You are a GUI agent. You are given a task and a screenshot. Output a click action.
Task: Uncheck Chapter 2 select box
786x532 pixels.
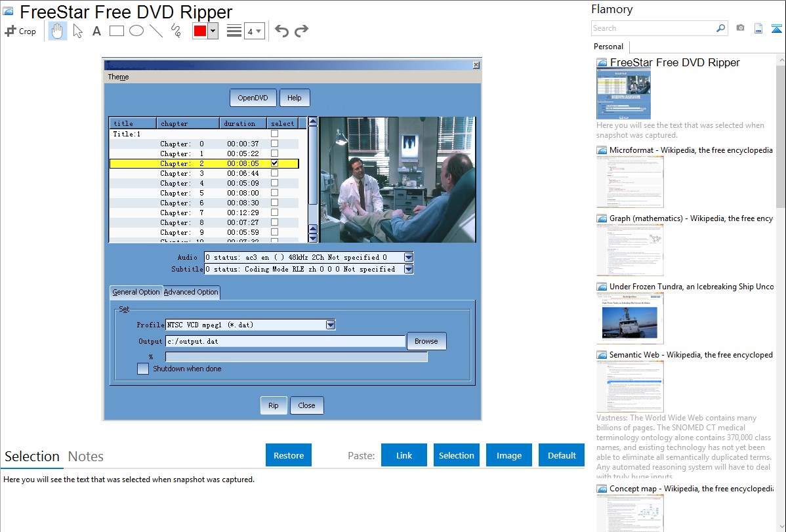pyautogui.click(x=274, y=163)
